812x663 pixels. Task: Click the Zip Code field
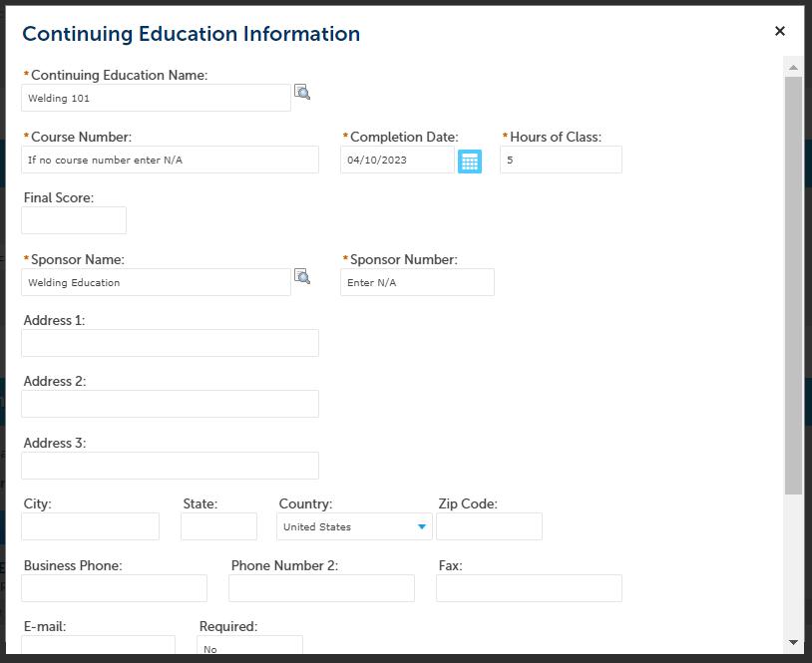[x=489, y=526]
